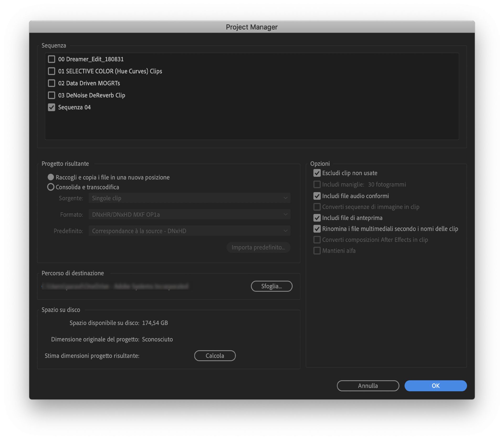This screenshot has width=504, height=440.
Task: Enable the 01 SELECTIVE COLOR sequence checkbox
Action: click(x=51, y=71)
